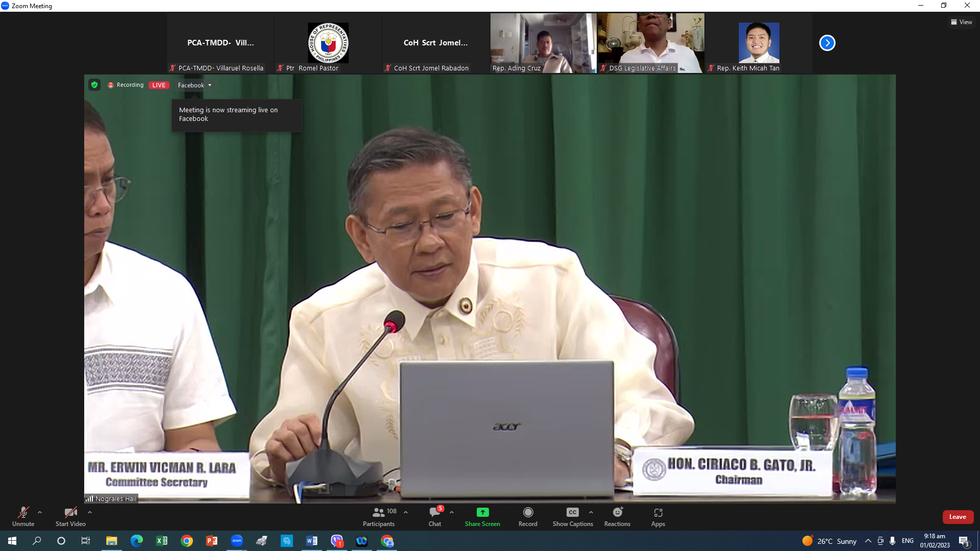
Task: Open PowerPoint from taskbar
Action: (x=211, y=541)
